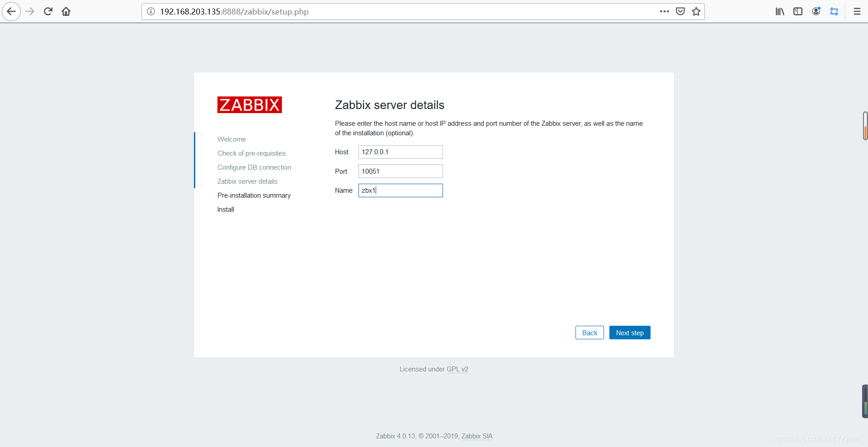Bookmark this page with the star
The image size is (868, 447).
point(696,11)
